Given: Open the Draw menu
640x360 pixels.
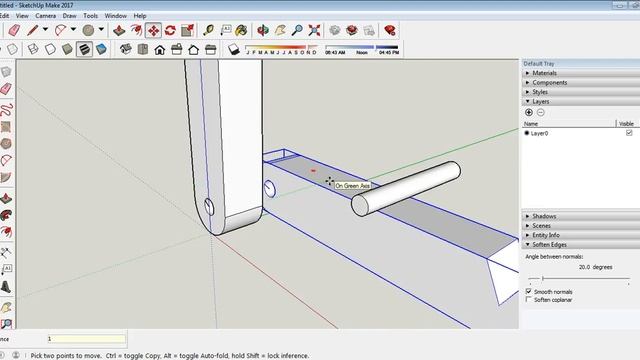Looking at the screenshot, I should (69, 16).
